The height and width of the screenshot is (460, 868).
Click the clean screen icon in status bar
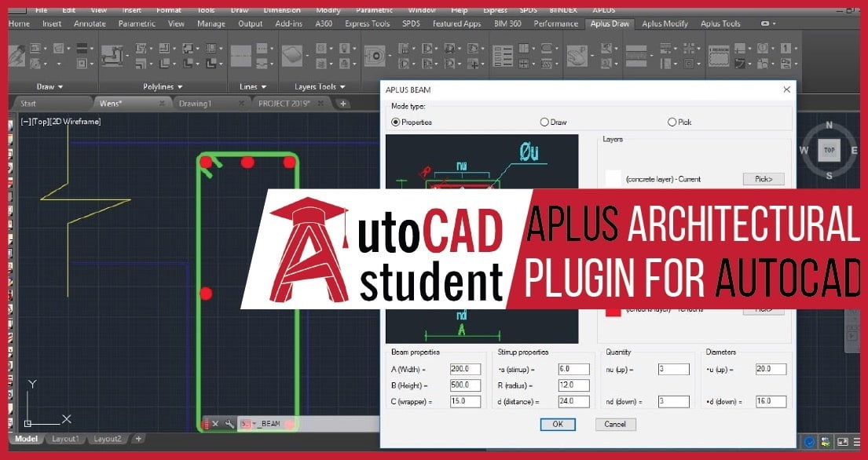(x=843, y=442)
